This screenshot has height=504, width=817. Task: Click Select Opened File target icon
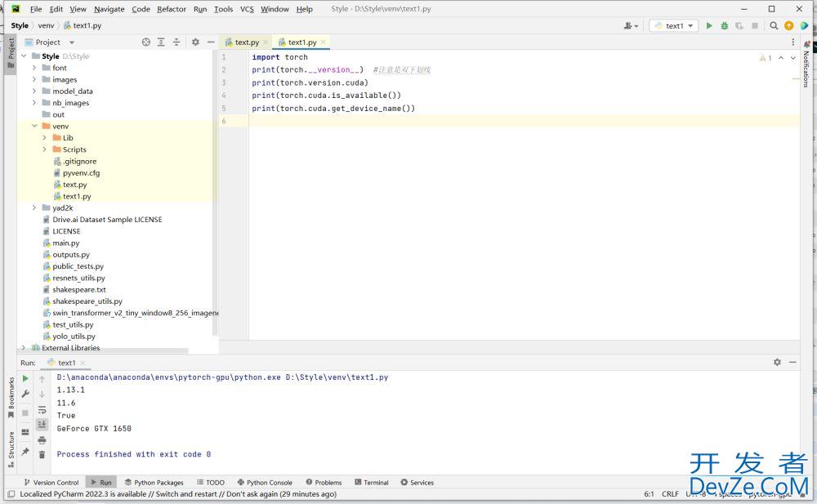pos(146,42)
